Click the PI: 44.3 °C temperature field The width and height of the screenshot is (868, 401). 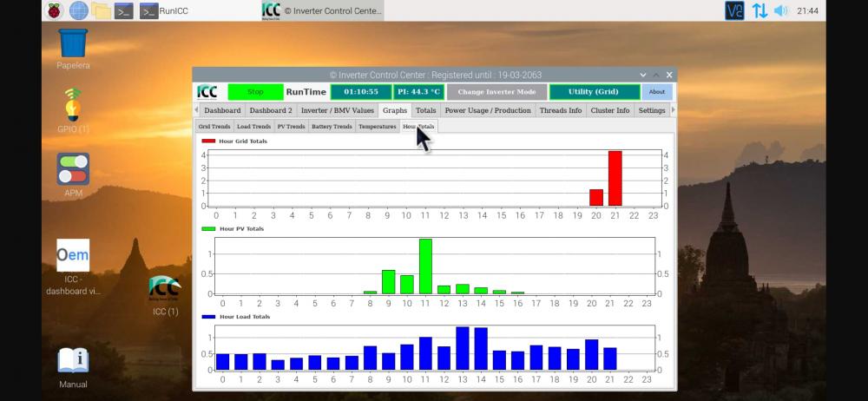(418, 92)
